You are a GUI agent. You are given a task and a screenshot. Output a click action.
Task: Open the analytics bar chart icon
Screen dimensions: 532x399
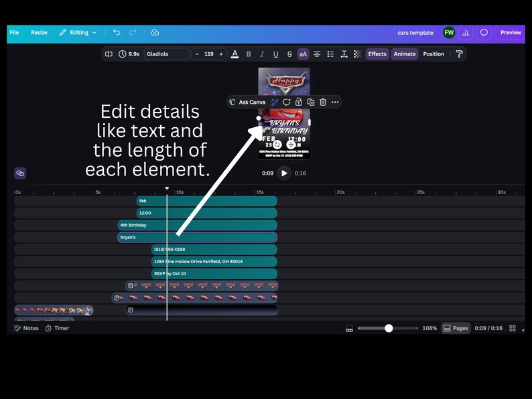point(466,33)
